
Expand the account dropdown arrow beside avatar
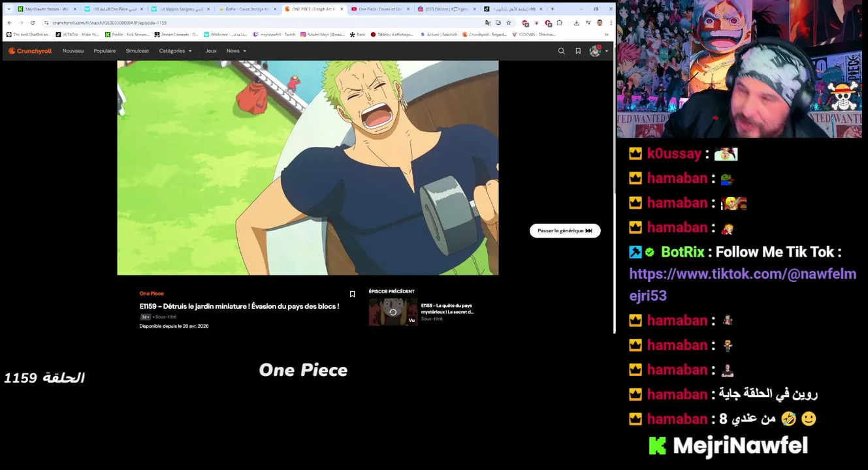pyautogui.click(x=607, y=51)
